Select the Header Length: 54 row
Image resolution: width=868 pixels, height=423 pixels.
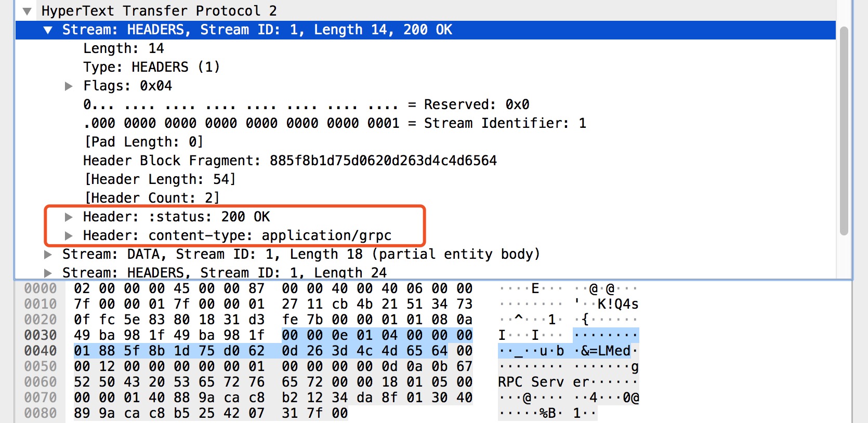click(160, 180)
